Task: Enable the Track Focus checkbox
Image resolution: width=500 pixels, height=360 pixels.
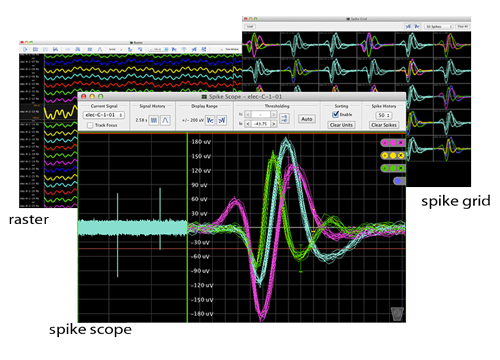Action: [x=90, y=125]
